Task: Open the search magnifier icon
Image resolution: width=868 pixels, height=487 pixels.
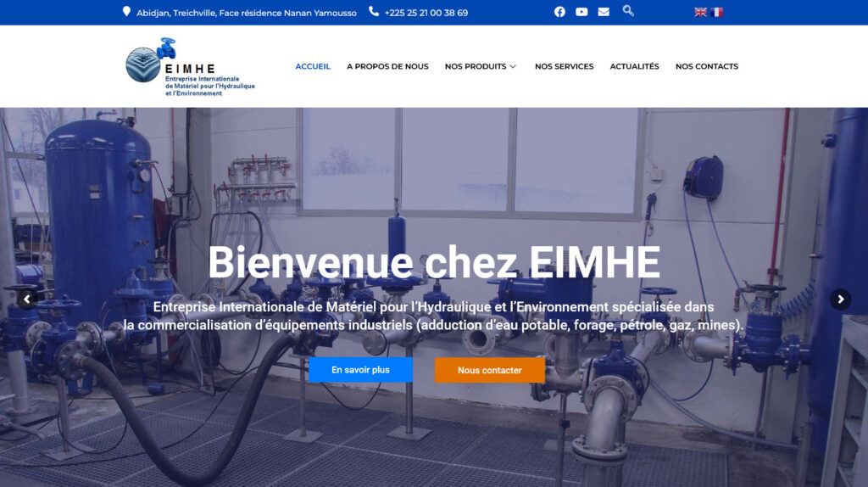Action: tap(628, 10)
